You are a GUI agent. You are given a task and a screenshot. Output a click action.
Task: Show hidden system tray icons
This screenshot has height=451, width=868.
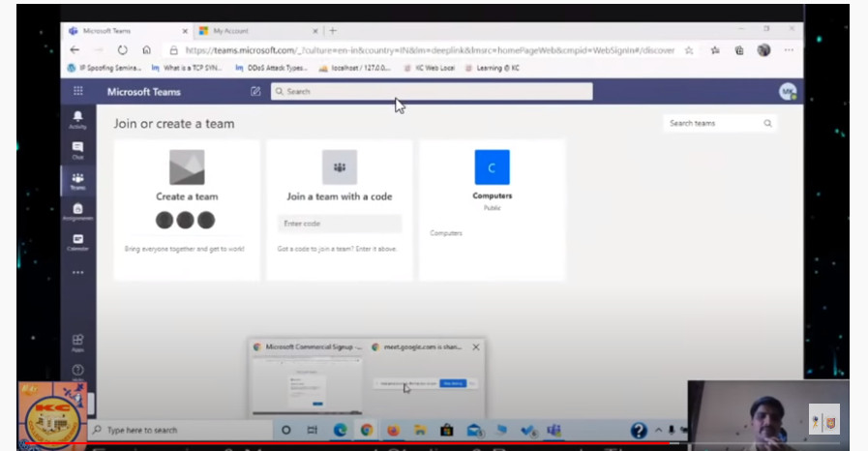point(658,430)
